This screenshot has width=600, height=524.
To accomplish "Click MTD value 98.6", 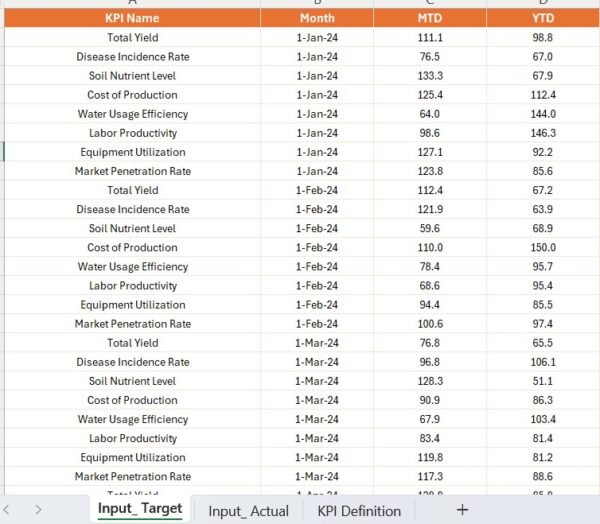I will click(430, 133).
